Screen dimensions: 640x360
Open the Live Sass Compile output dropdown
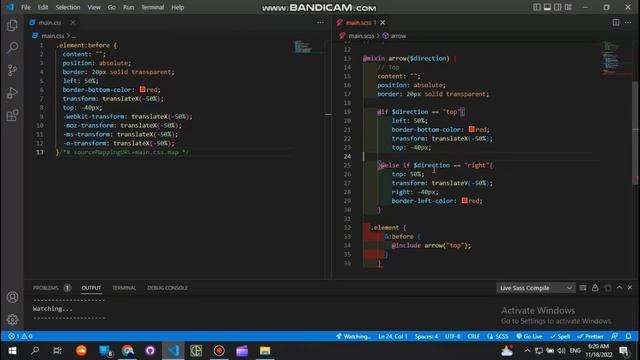(x=536, y=288)
